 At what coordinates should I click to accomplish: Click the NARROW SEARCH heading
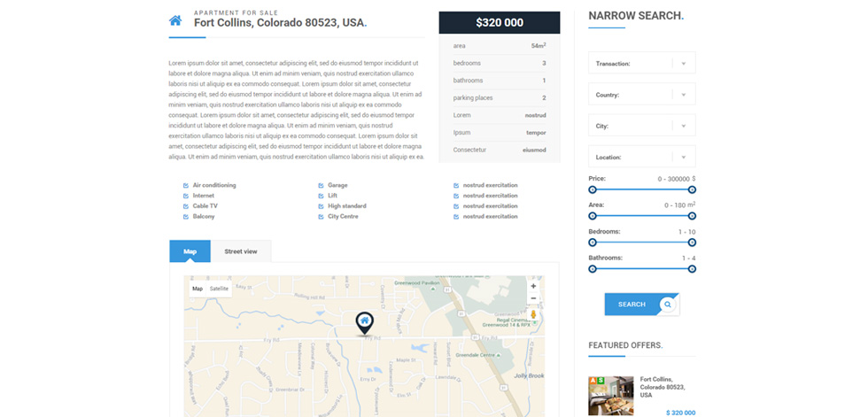point(636,16)
